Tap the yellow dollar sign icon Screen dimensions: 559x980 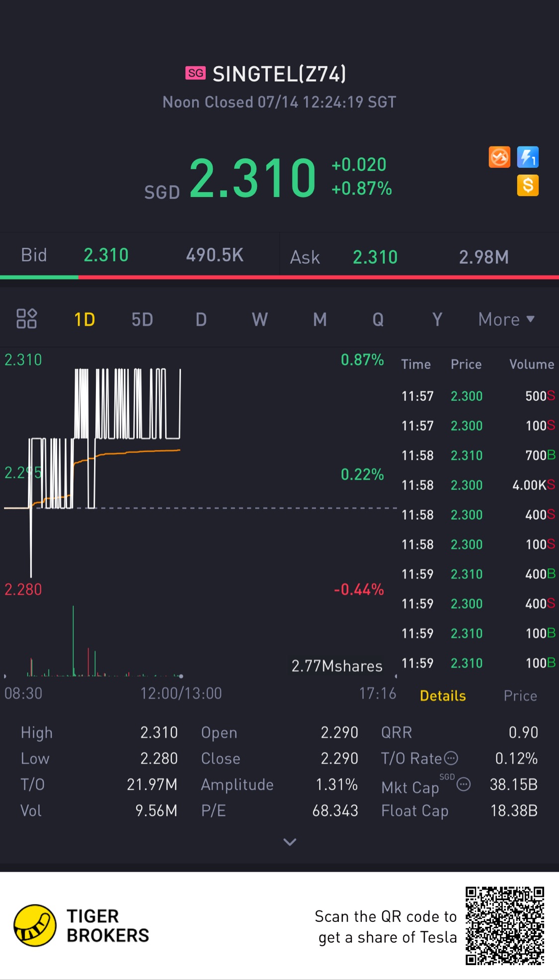click(x=528, y=186)
